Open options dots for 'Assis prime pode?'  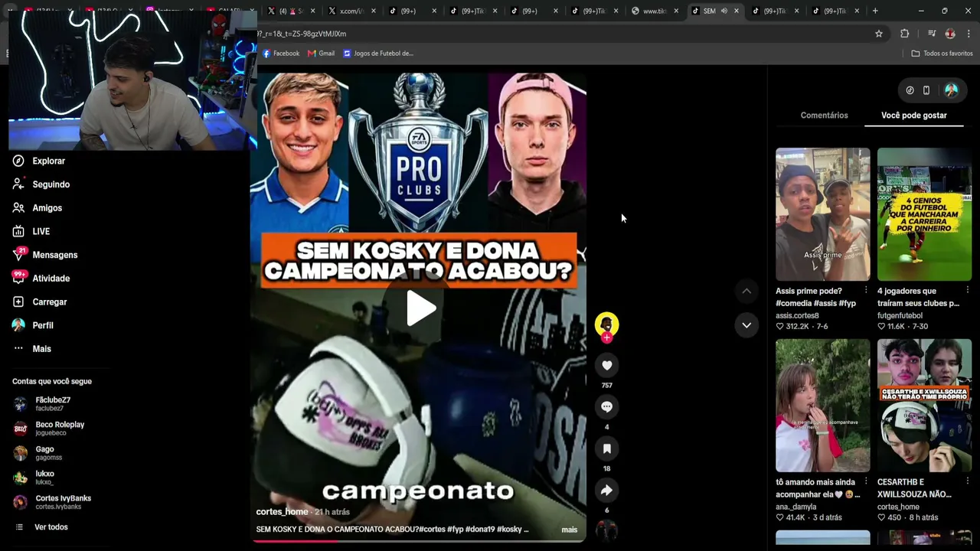point(866,291)
